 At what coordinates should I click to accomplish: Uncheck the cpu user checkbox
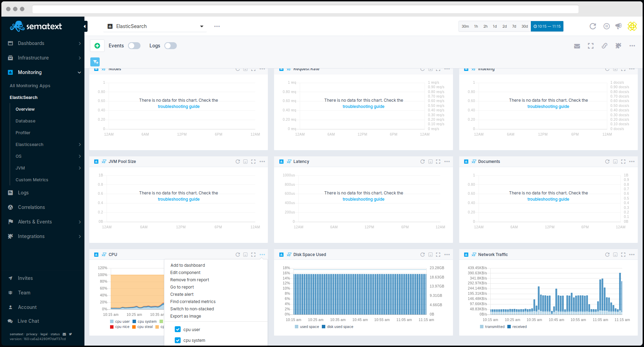click(x=178, y=329)
